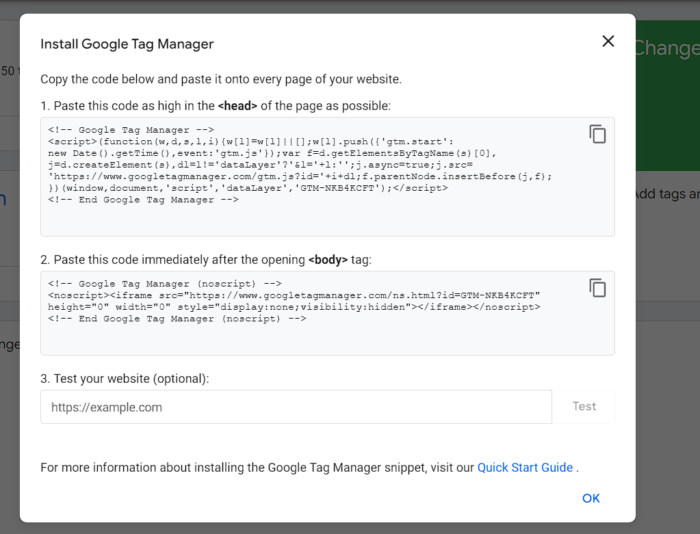
Task: Click the bold '<body>' text in step 2
Action: coord(328,260)
